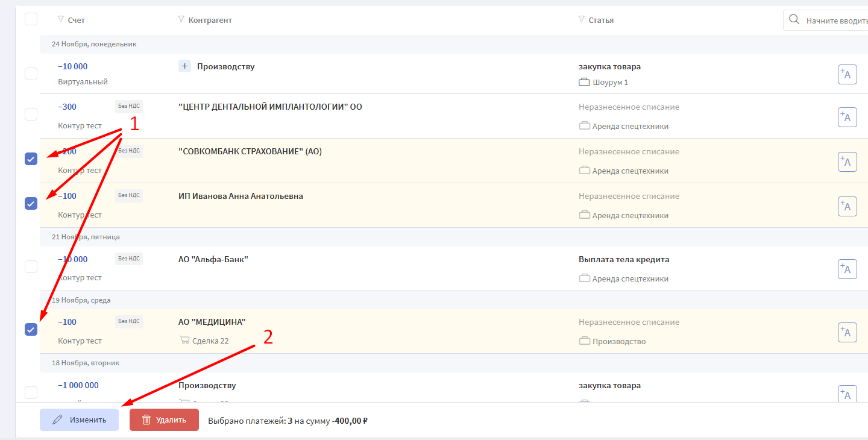Uncheck the СОВКОМБАНК СТРАХОВАНИЕ payment checkbox
This screenshot has height=440, width=868.
click(x=31, y=159)
